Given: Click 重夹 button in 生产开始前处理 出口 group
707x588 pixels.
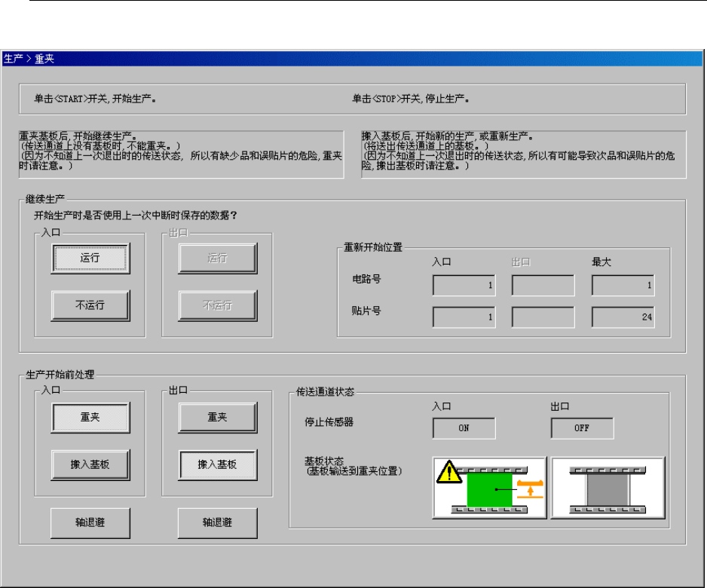Looking at the screenshot, I should [x=218, y=417].
